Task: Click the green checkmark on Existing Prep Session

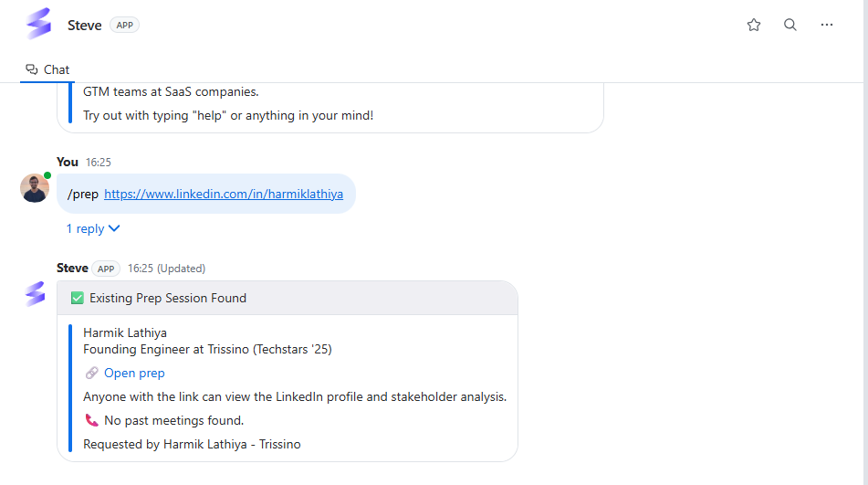Action: (x=77, y=299)
